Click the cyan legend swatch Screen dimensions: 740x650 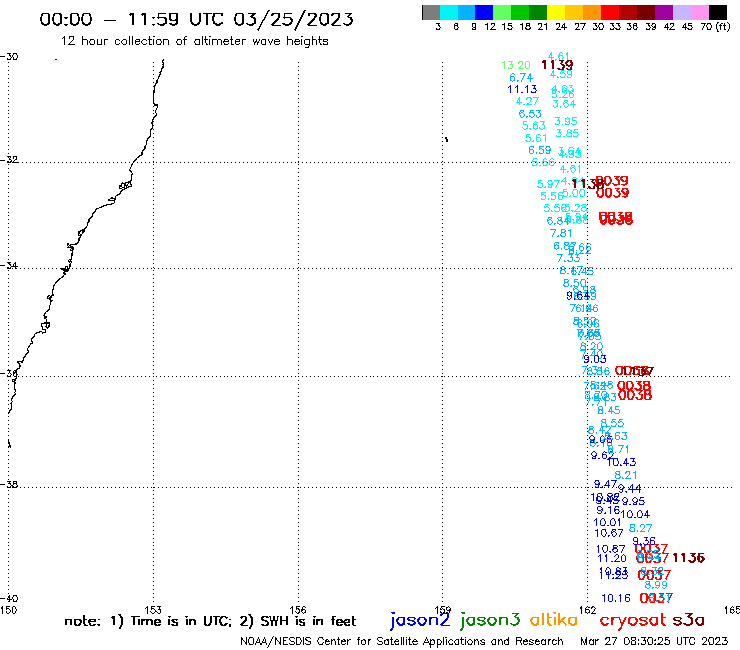449,12
